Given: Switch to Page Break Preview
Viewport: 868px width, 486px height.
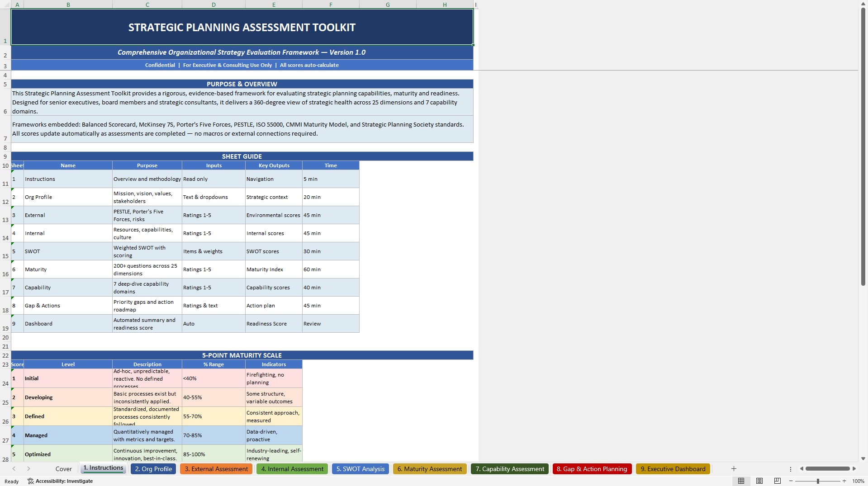Looking at the screenshot, I should (x=777, y=481).
